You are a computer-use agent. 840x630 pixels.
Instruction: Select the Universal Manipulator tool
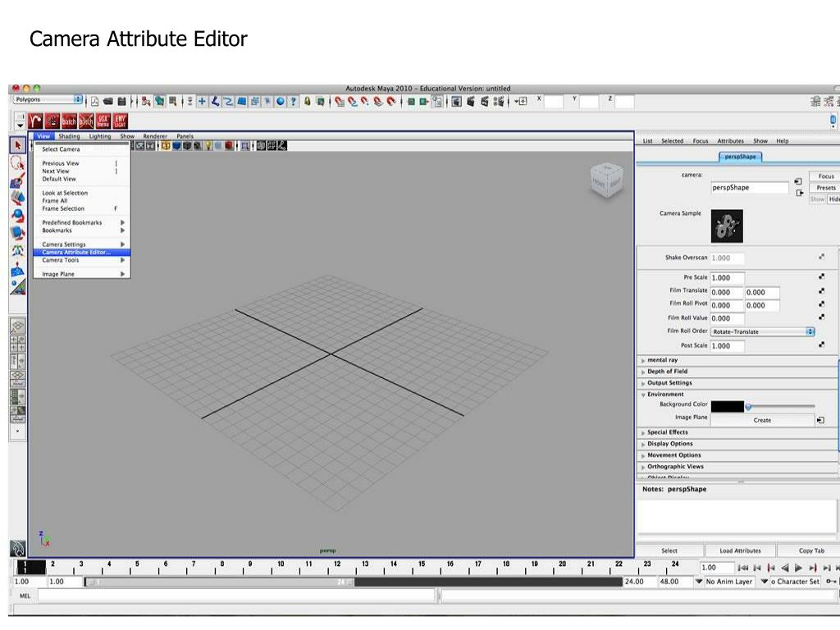tap(18, 251)
